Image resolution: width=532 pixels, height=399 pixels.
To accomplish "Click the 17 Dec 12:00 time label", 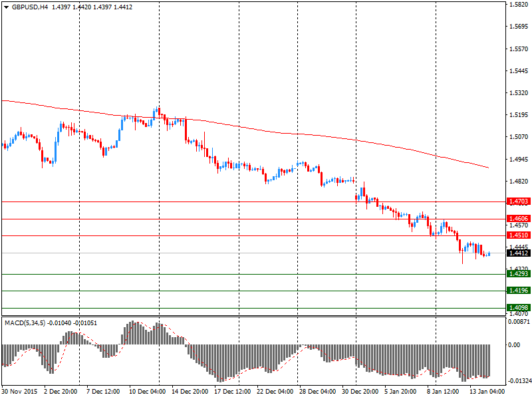I will click(x=232, y=392).
